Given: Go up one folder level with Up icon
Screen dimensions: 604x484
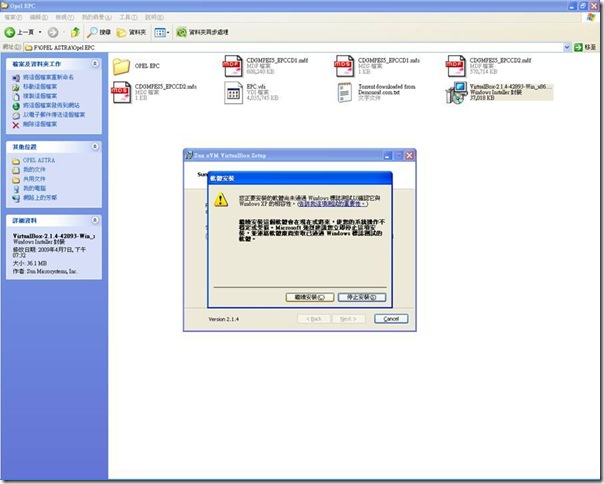Looking at the screenshot, I should [x=76, y=32].
